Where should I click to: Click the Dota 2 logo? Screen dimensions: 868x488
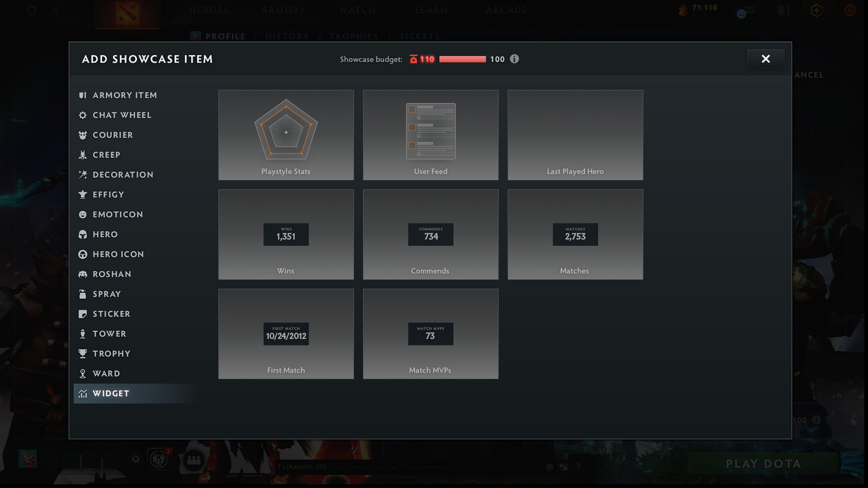pyautogui.click(x=129, y=12)
